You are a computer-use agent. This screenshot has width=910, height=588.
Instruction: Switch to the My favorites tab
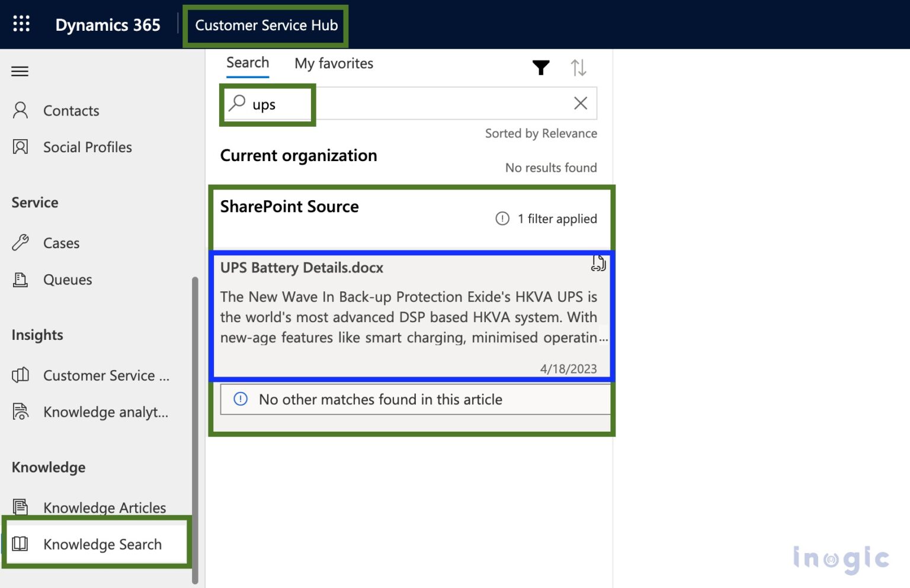[333, 63]
